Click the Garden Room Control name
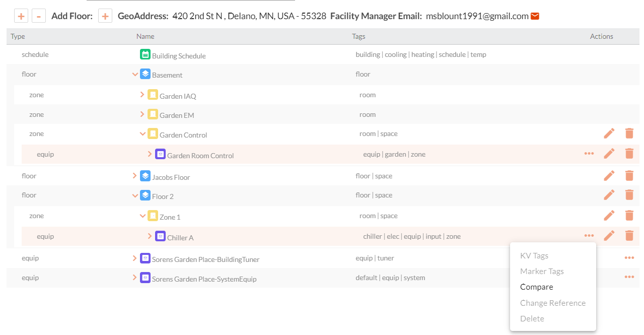Viewport: 644px width, 335px height. pyautogui.click(x=200, y=156)
